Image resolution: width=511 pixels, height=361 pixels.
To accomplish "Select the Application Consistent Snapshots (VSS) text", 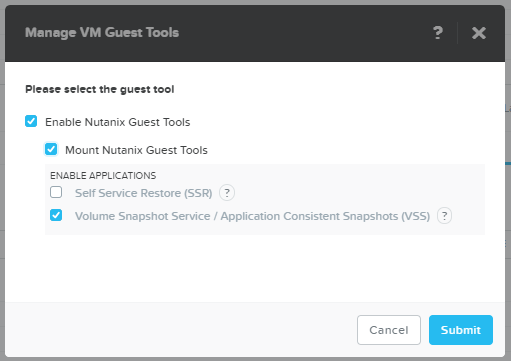I will 325,216.
